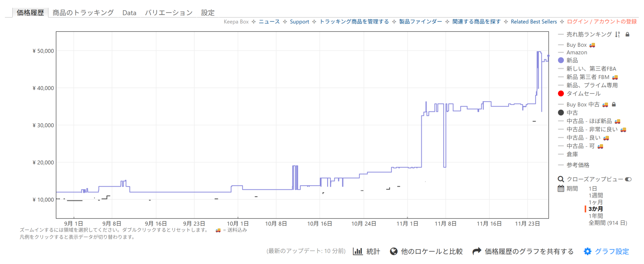Show 全期間 (914 日) range
Viewport: 644px width, 264px height.
pos(608,223)
